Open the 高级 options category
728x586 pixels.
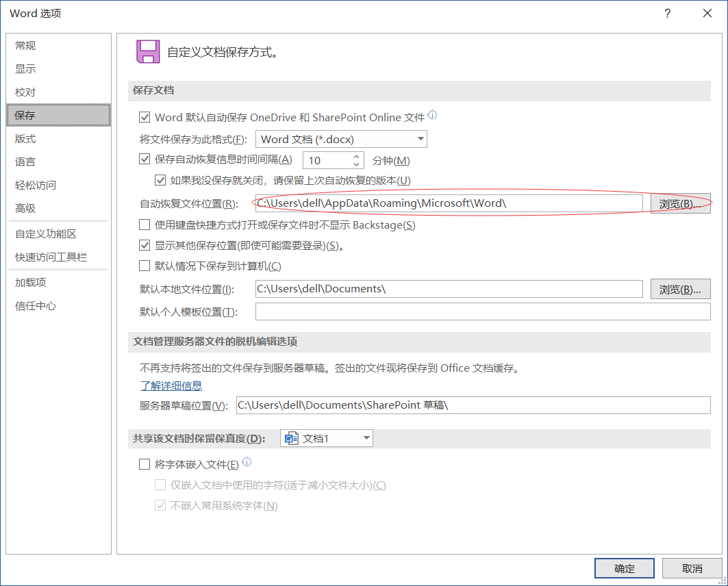click(58, 208)
